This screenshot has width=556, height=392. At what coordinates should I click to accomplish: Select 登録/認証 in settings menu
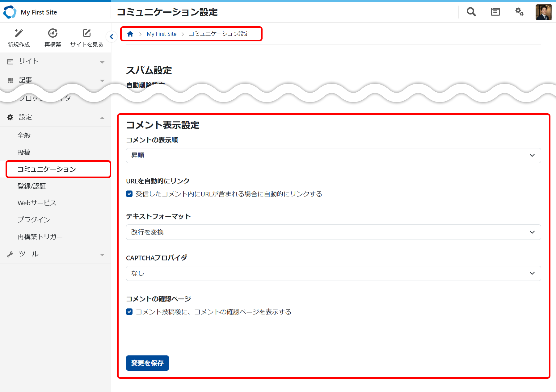[x=32, y=186]
